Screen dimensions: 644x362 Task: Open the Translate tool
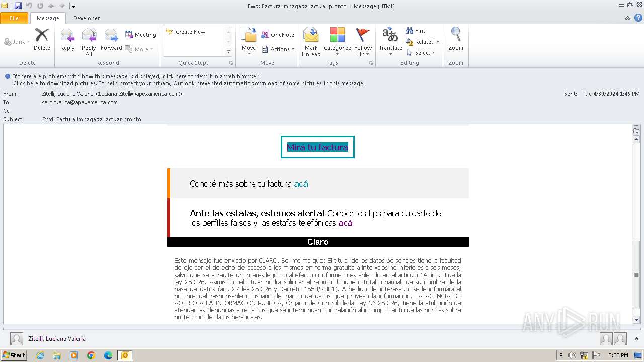[x=390, y=42]
